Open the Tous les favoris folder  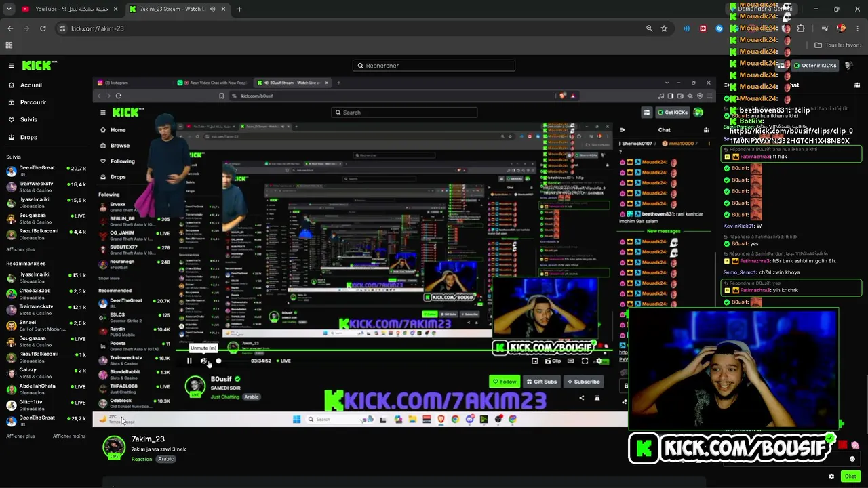[x=837, y=45]
